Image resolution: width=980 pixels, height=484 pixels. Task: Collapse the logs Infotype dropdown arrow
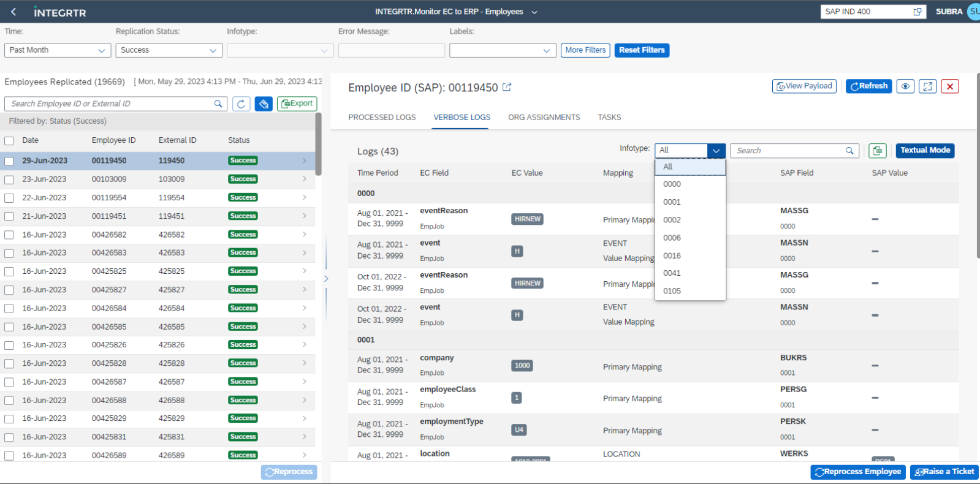[x=716, y=151]
